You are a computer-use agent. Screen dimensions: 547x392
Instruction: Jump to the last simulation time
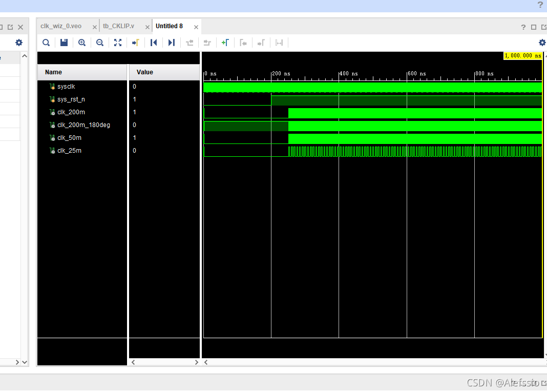pyautogui.click(x=171, y=43)
